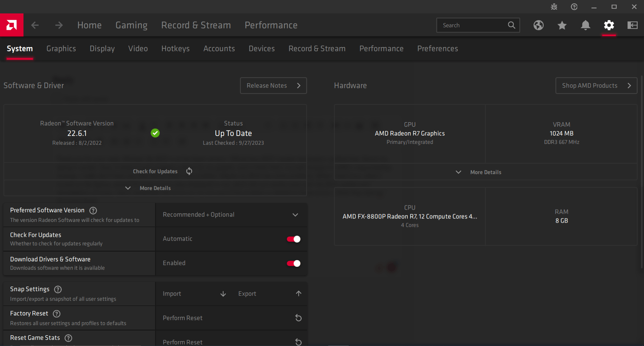Click the Export up arrow icon
This screenshot has height=346, width=644.
pos(299,294)
